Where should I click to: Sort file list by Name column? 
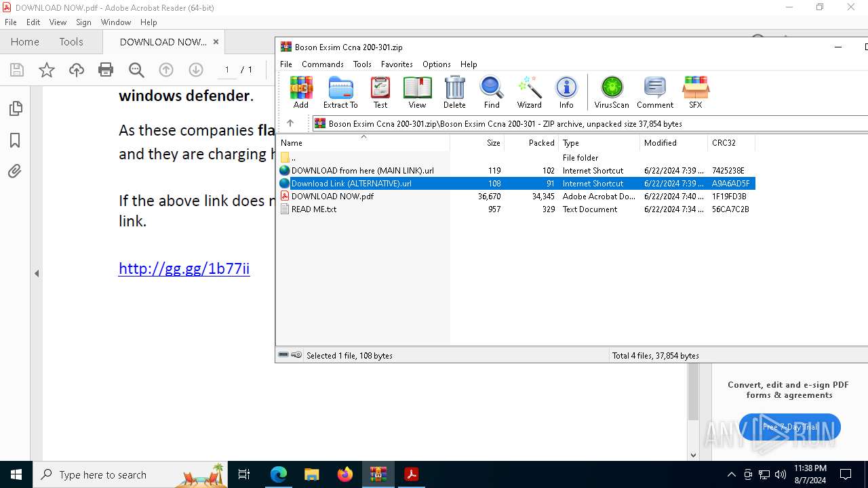[363, 142]
